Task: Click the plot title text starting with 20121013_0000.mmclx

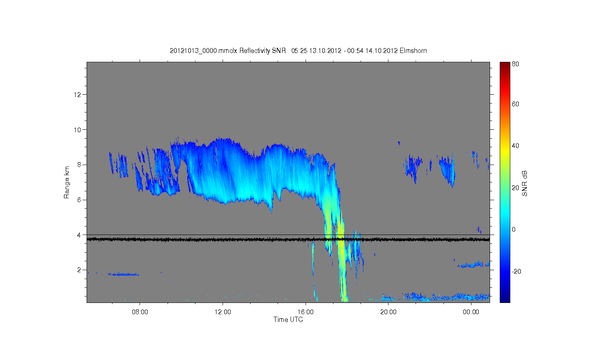Action: tap(298, 51)
